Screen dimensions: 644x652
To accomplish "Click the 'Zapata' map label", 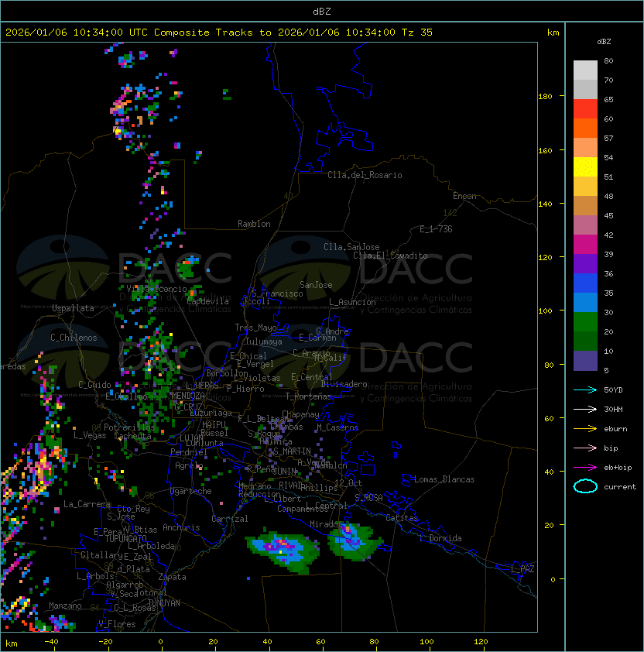I will pyautogui.click(x=172, y=577).
